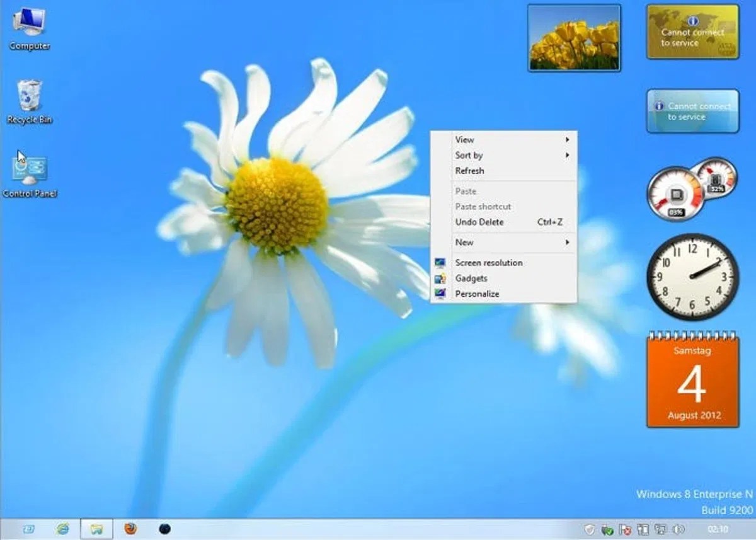
Task: Select Refresh from the context menu
Action: click(x=469, y=171)
